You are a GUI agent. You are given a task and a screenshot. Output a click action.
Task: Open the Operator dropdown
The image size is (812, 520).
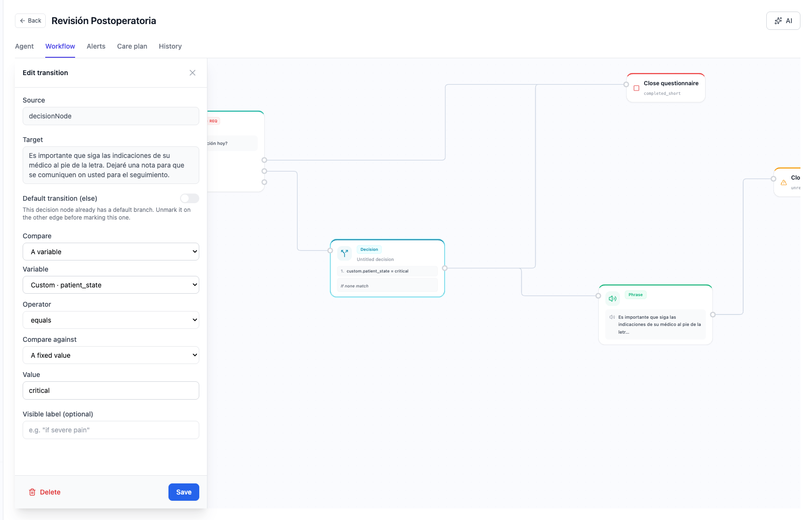(x=111, y=320)
